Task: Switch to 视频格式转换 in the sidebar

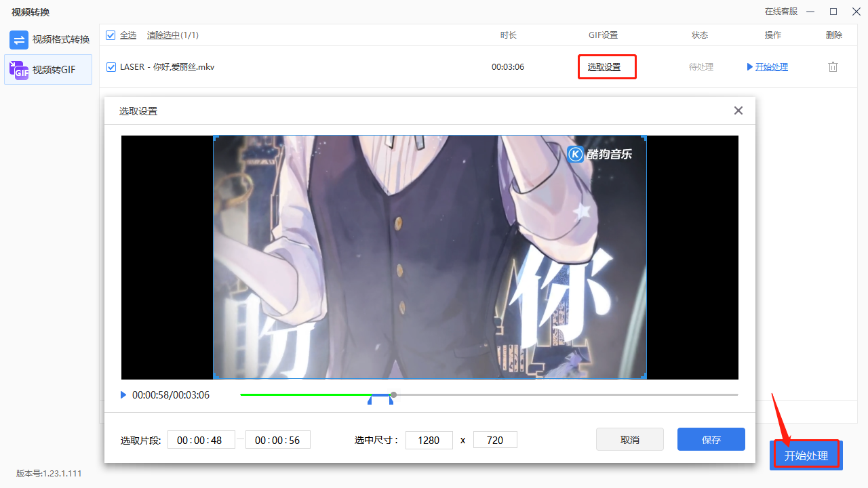Action: (x=48, y=39)
